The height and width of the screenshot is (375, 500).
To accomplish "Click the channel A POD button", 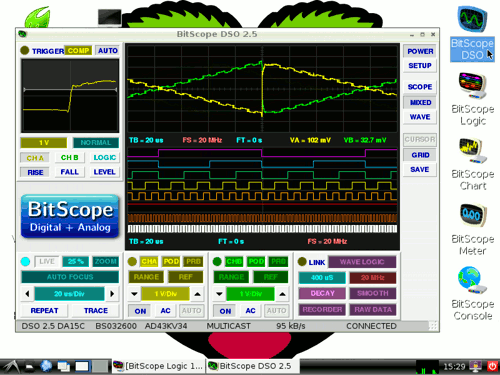I will coord(171,262).
